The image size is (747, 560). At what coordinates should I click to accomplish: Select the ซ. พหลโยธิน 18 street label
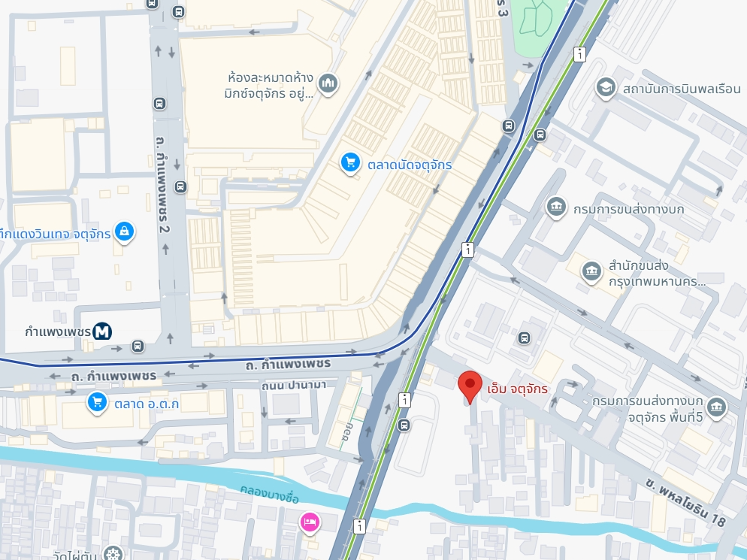685,502
